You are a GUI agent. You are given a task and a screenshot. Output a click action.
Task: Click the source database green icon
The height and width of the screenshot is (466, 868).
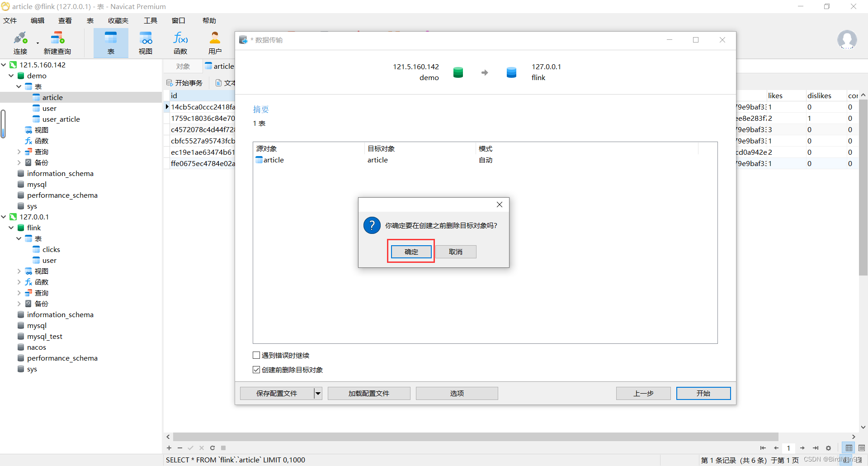point(458,72)
